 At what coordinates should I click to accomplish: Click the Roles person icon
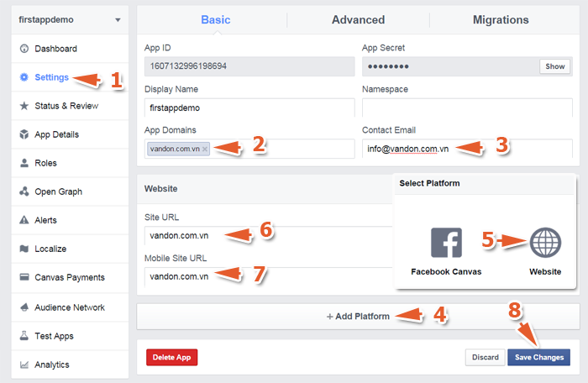coord(24,163)
